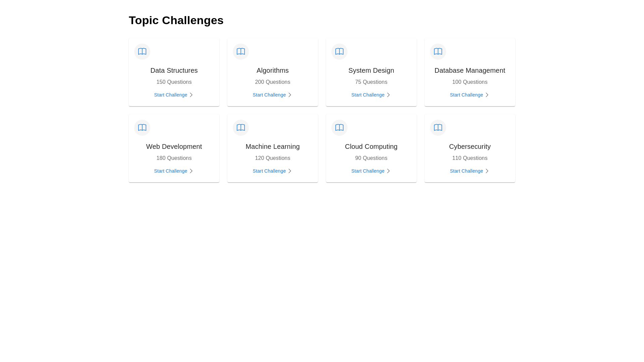Click chevron arrow in Algorithms card
The width and height of the screenshot is (644, 362).
(289, 95)
